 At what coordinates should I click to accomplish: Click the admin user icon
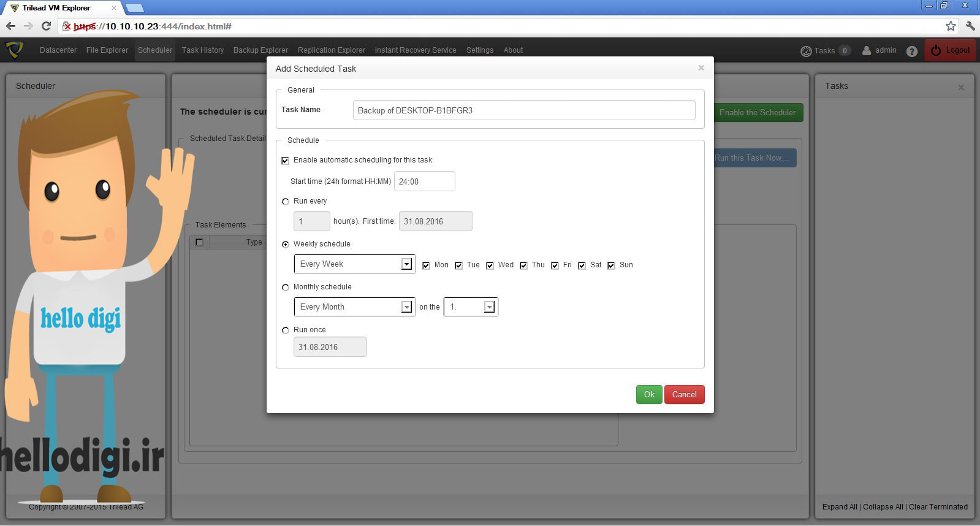[x=867, y=50]
